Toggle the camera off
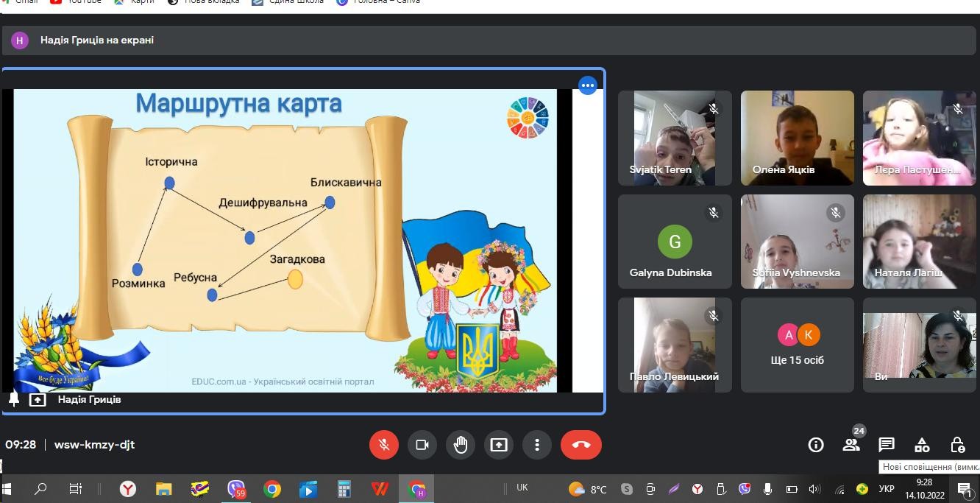The width and height of the screenshot is (980, 503). coord(422,445)
